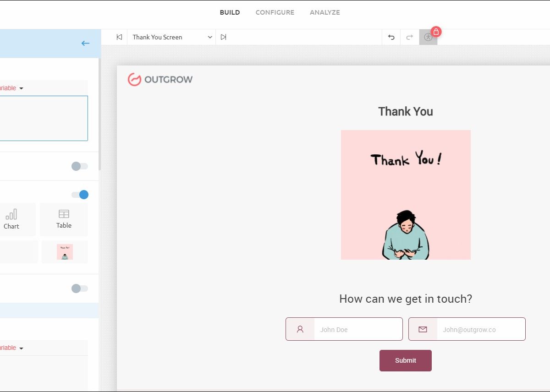Turn off the blue toggle above Chart

(x=80, y=195)
